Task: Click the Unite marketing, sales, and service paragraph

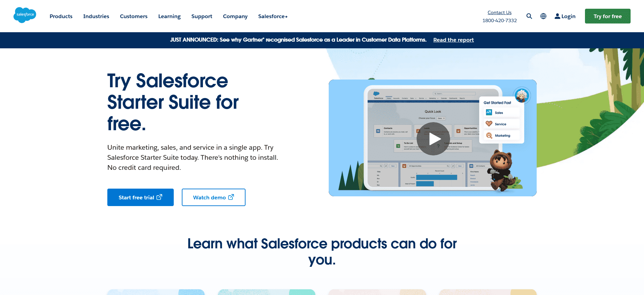Action: tap(193, 157)
